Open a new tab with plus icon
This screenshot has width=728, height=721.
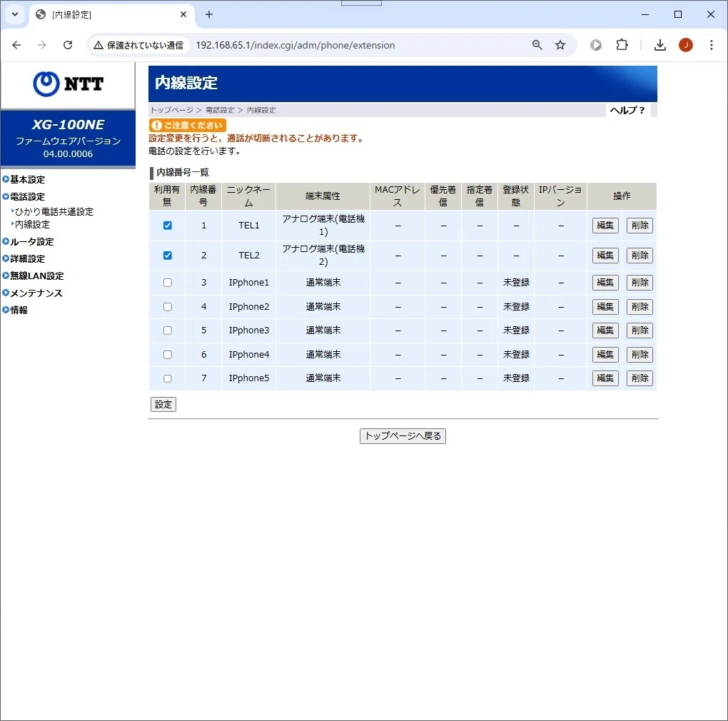[x=209, y=14]
